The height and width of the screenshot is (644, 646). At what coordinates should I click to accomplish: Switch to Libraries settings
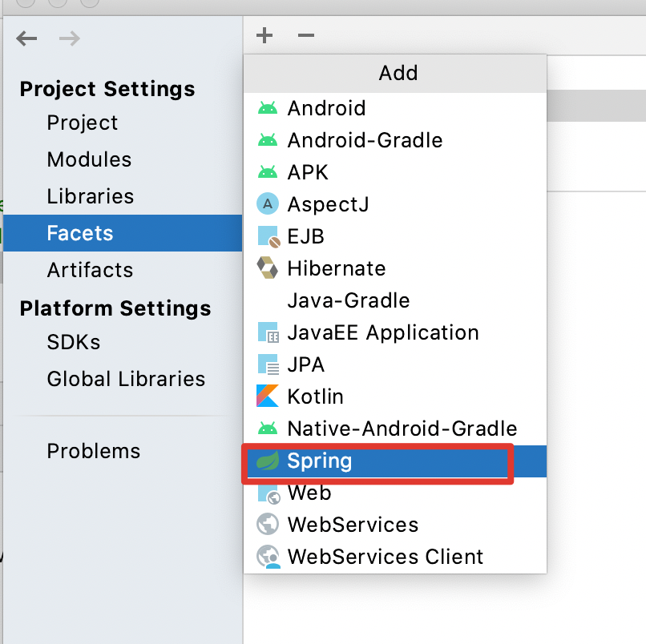click(90, 196)
